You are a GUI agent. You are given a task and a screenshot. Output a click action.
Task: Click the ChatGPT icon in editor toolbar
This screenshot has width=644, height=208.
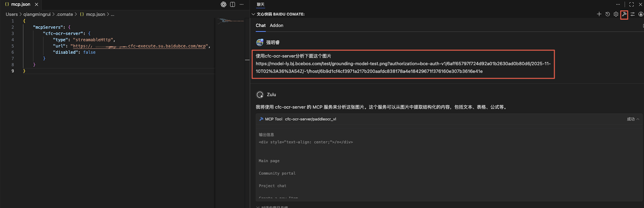(x=223, y=5)
